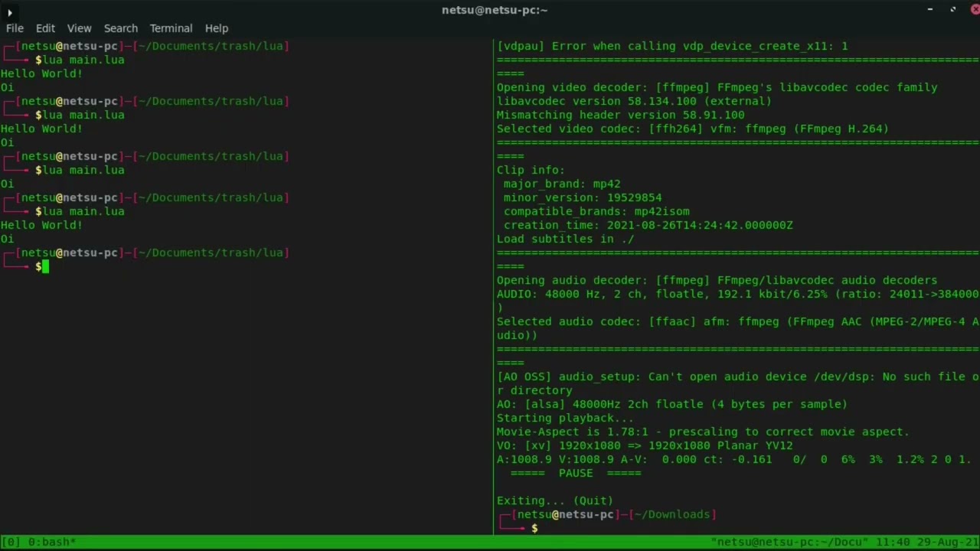Click 'VO: [xv] 1920x1080 => 1920x1080 Planar YV12'
The height and width of the screenshot is (551, 980).
pyautogui.click(x=645, y=445)
